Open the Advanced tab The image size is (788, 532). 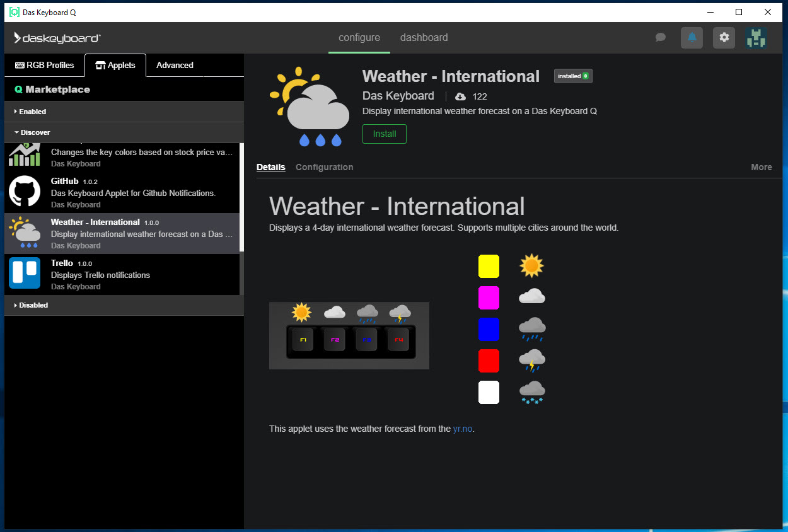pyautogui.click(x=175, y=65)
